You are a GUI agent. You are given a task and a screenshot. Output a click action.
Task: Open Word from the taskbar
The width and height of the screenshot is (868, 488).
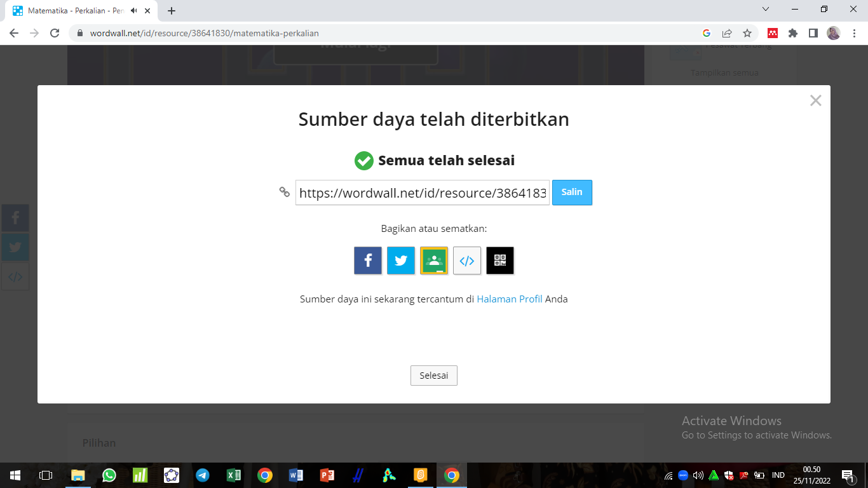295,475
